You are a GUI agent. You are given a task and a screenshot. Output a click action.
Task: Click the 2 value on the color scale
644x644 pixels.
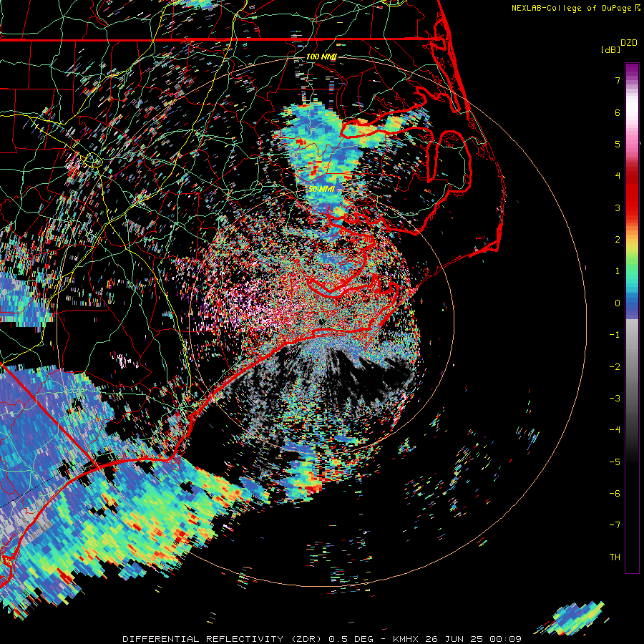(x=618, y=240)
